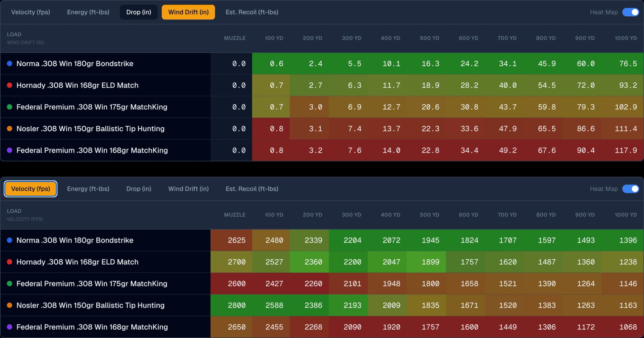Select Energy (ft-lbs) tab in velocity table
This screenshot has width=644, height=338.
click(88, 189)
